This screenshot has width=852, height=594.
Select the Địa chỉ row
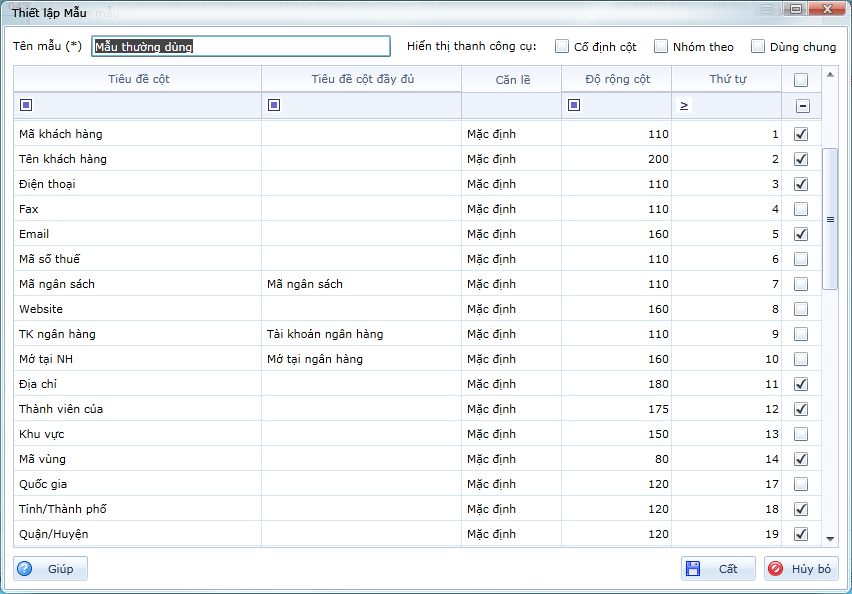pos(137,384)
